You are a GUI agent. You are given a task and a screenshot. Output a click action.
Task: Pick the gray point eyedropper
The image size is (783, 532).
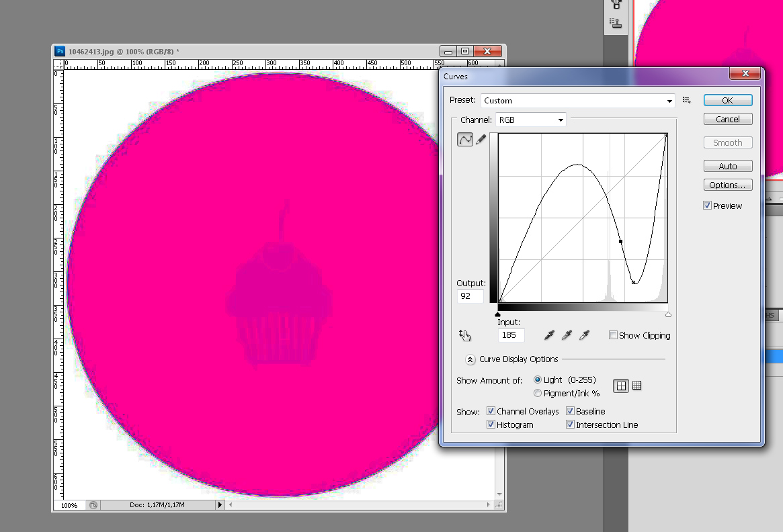pos(567,335)
